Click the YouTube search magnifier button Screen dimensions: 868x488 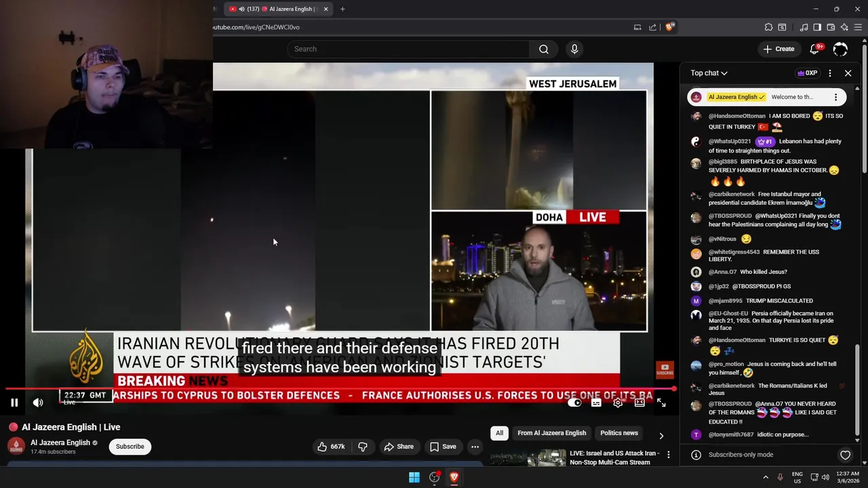544,49
